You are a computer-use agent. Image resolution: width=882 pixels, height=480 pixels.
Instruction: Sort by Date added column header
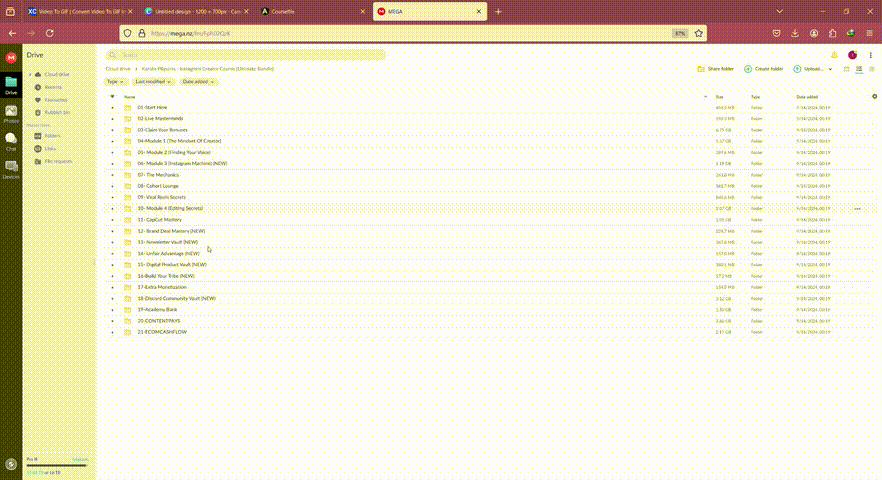(x=807, y=97)
